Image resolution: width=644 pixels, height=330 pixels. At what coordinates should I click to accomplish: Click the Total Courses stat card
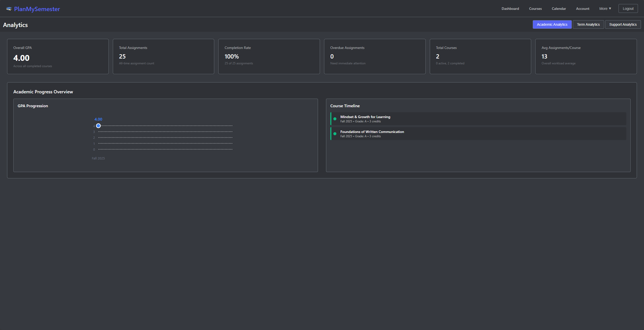click(480, 56)
